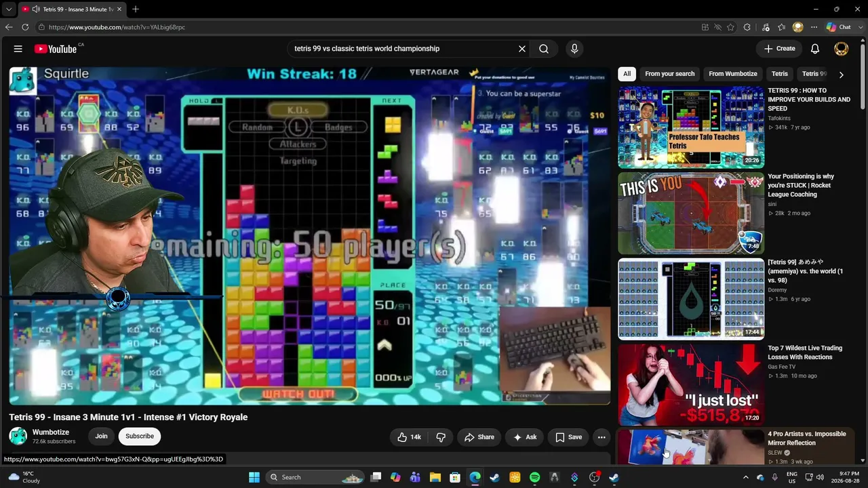The image size is (868, 488).
Task: Subscribe to the Wumbotize channel
Action: pyautogui.click(x=139, y=436)
